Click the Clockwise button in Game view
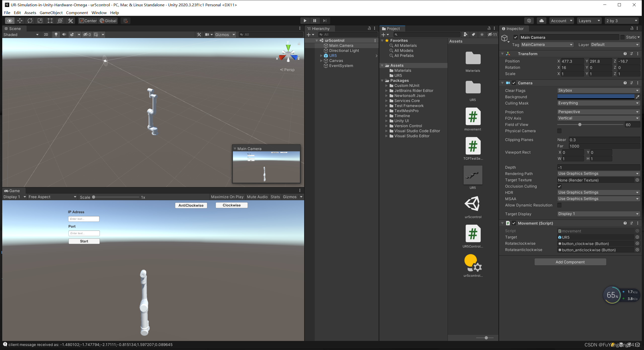644x350 pixels. (231, 205)
